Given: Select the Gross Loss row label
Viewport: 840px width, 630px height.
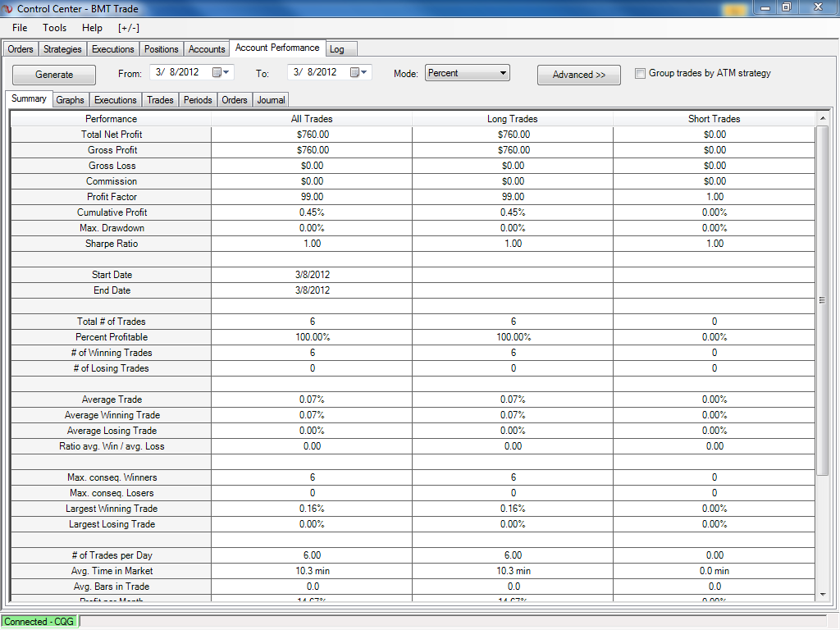Looking at the screenshot, I should [x=112, y=166].
